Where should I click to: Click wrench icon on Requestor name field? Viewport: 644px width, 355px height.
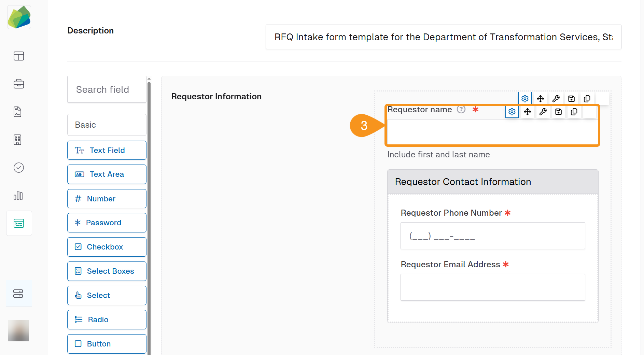(x=543, y=112)
